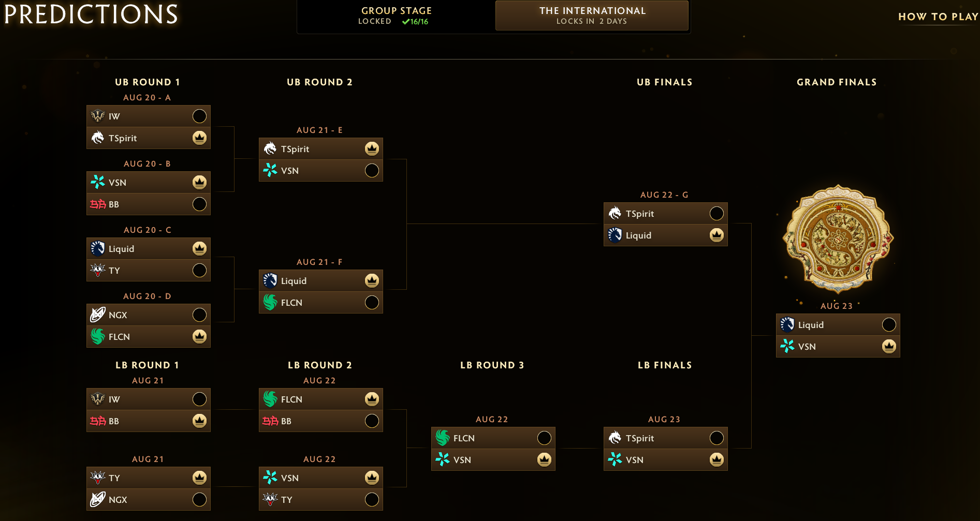
Task: Click the VSN logo in LB Finals
Action: coord(615,459)
